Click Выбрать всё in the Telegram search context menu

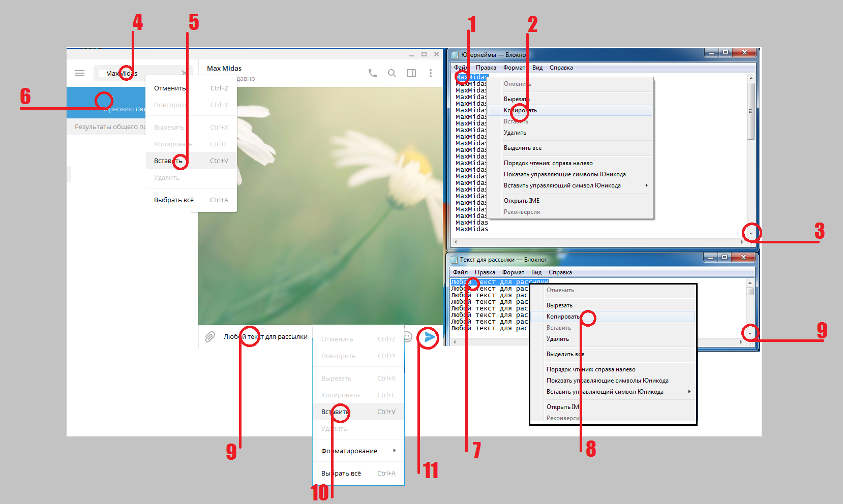coord(191,200)
